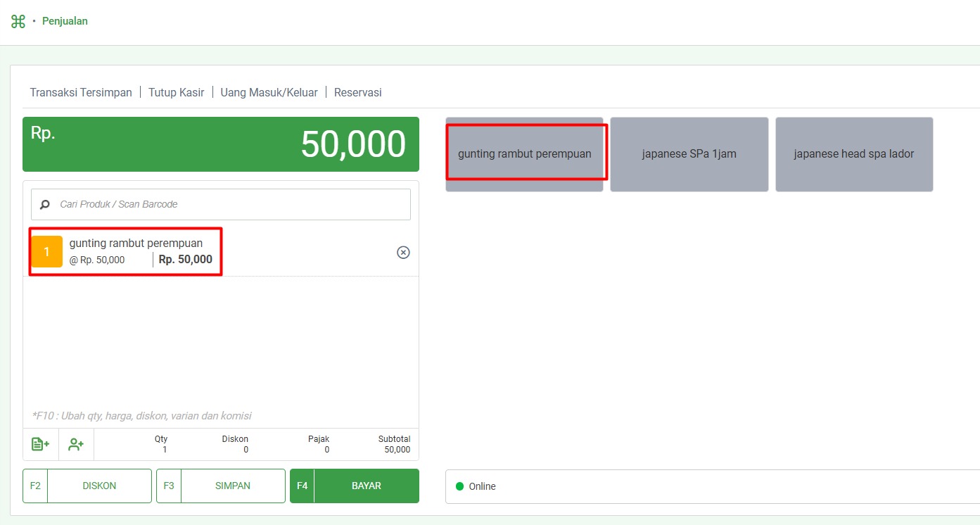Screen dimensions: 980x525
Task: Click the green F4 Bayar button
Action: point(354,486)
